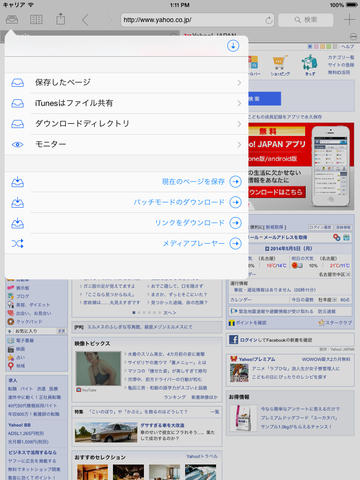This screenshot has width=360, height=480.
Task: Open ダウンロードディレクトリ row
Action: pyautogui.click(x=127, y=124)
